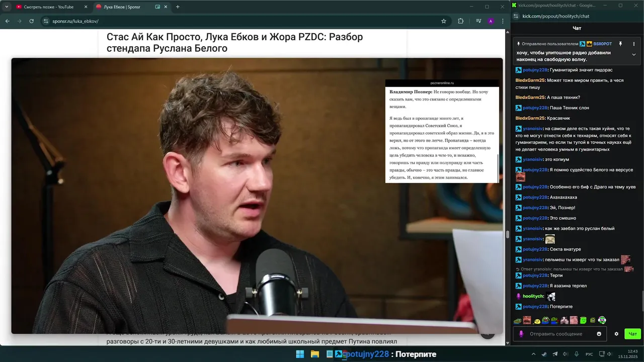Open the emoji picker smiley in chat input
The width and height of the screenshot is (644, 362).
pos(599,334)
